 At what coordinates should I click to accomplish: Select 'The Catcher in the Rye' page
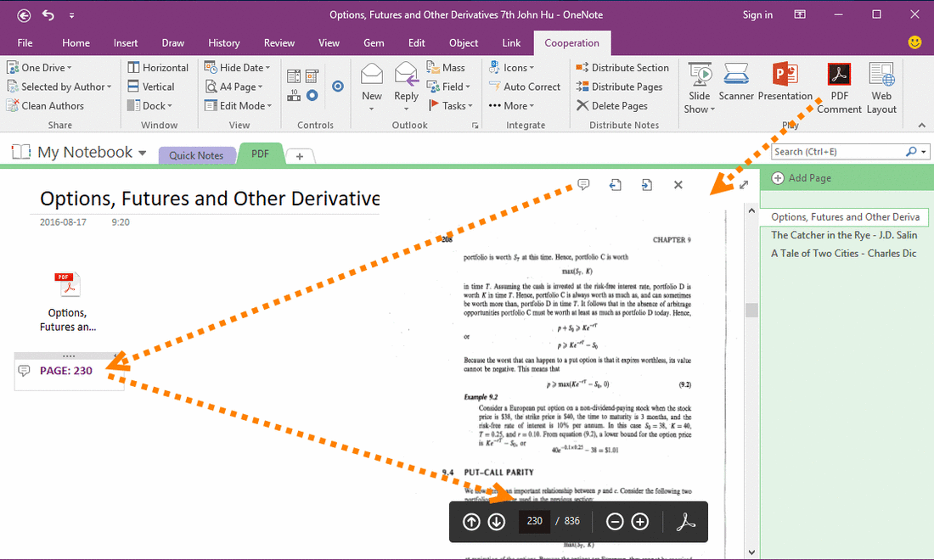pos(843,235)
